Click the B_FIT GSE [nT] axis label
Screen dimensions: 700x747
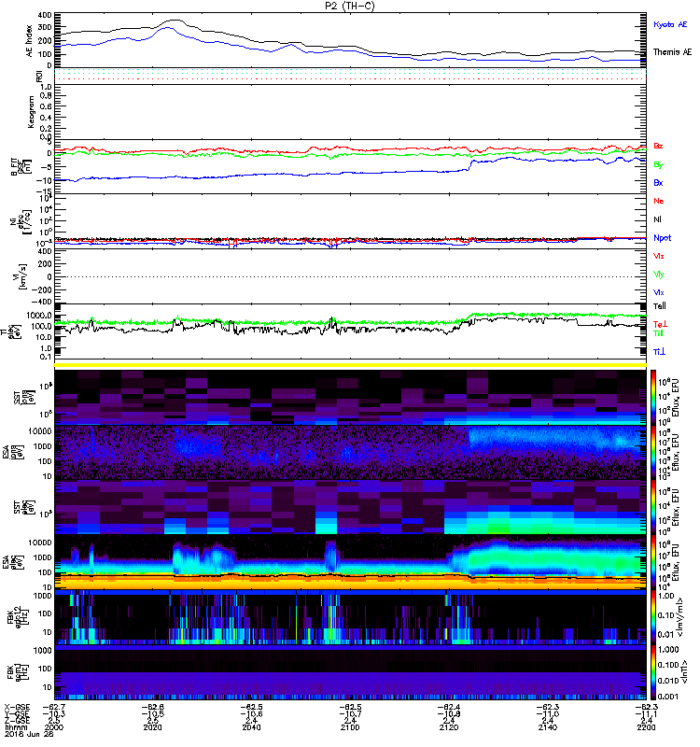[21, 167]
